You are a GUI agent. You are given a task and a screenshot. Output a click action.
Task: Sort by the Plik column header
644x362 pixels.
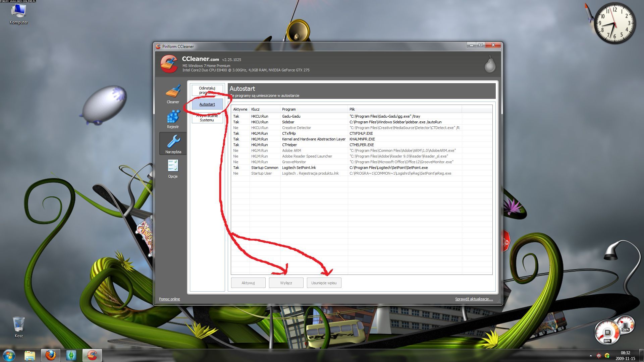(405, 109)
